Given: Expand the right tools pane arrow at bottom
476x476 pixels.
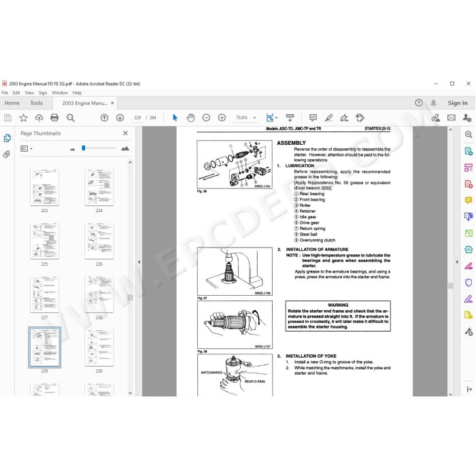Looking at the screenshot, I should [x=469, y=389].
